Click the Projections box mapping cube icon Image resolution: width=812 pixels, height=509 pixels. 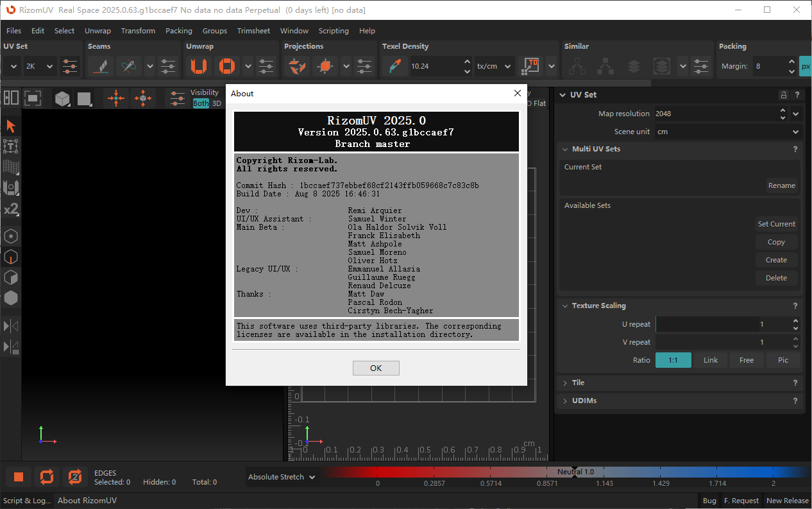pos(325,66)
